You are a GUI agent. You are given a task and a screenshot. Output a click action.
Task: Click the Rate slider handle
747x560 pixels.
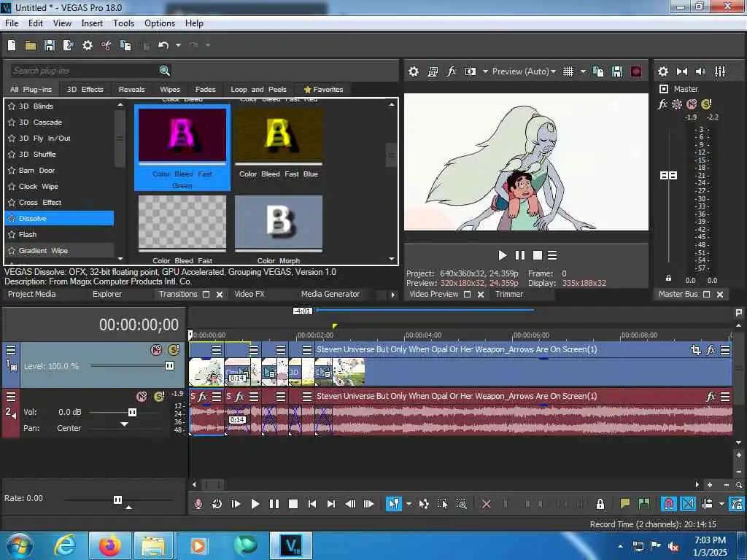(x=117, y=499)
